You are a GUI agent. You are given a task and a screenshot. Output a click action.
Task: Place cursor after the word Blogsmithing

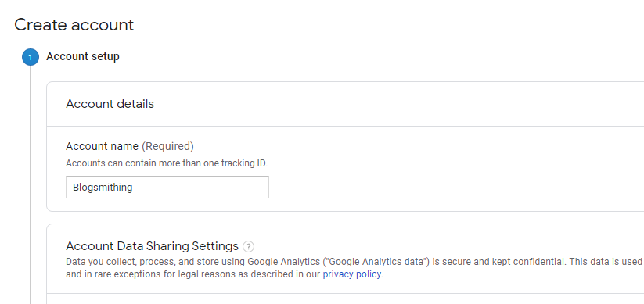(133, 188)
